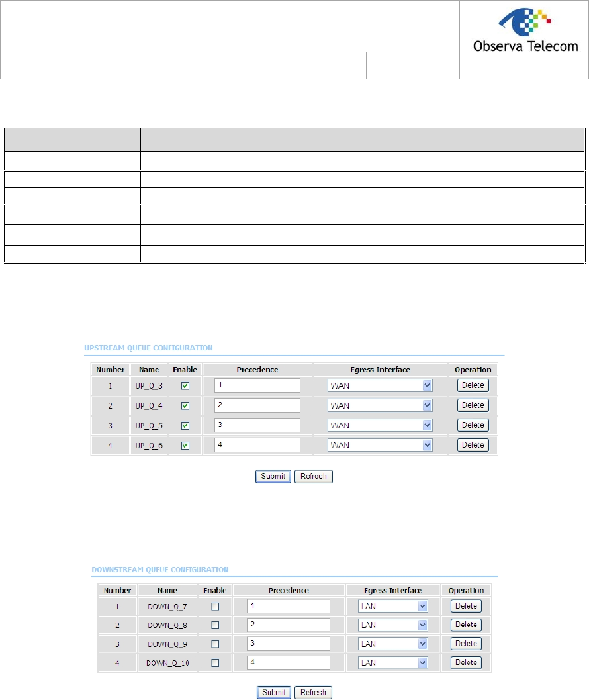Click Precedence field of UP_Q_6
Screen dimensions: 589x700
257,445
